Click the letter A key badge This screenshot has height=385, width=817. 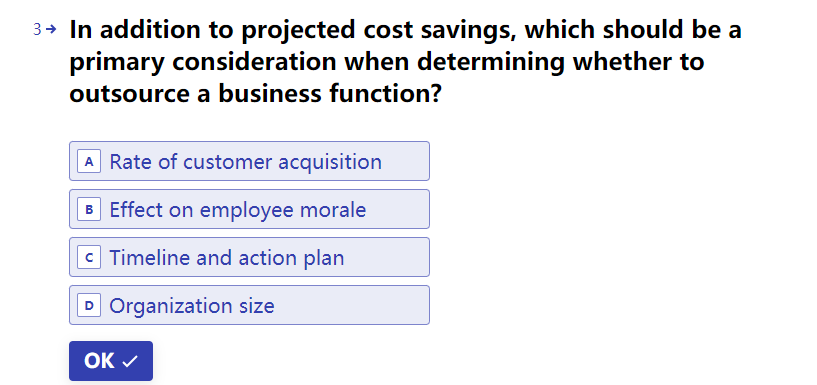pos(89,162)
